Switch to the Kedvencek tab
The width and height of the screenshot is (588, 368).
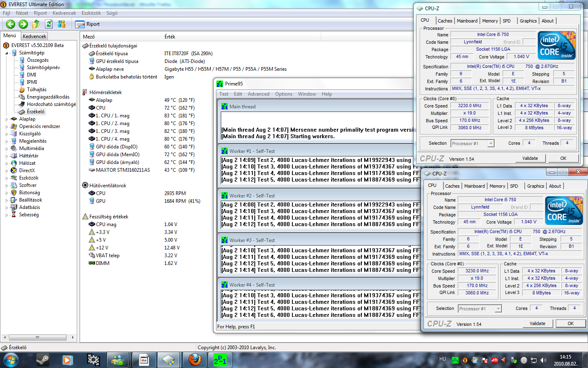pos(34,36)
